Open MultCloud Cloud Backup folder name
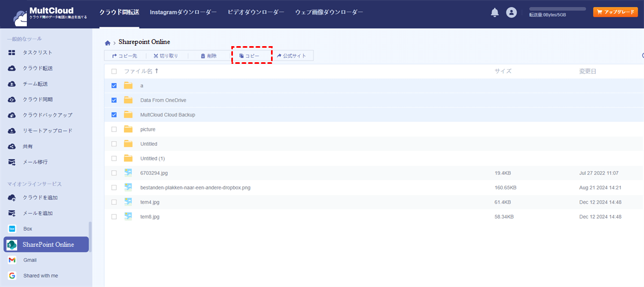 pyautogui.click(x=167, y=115)
